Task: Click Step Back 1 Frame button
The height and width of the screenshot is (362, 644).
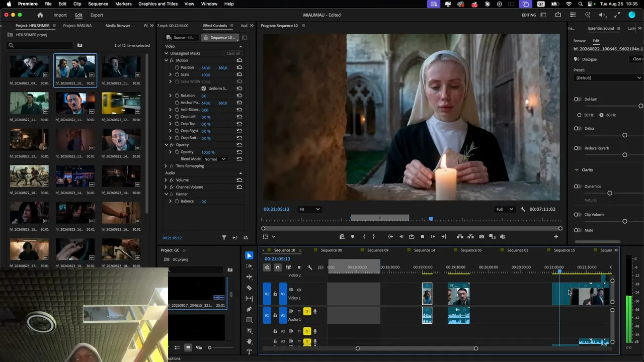Action: pyautogui.click(x=401, y=236)
